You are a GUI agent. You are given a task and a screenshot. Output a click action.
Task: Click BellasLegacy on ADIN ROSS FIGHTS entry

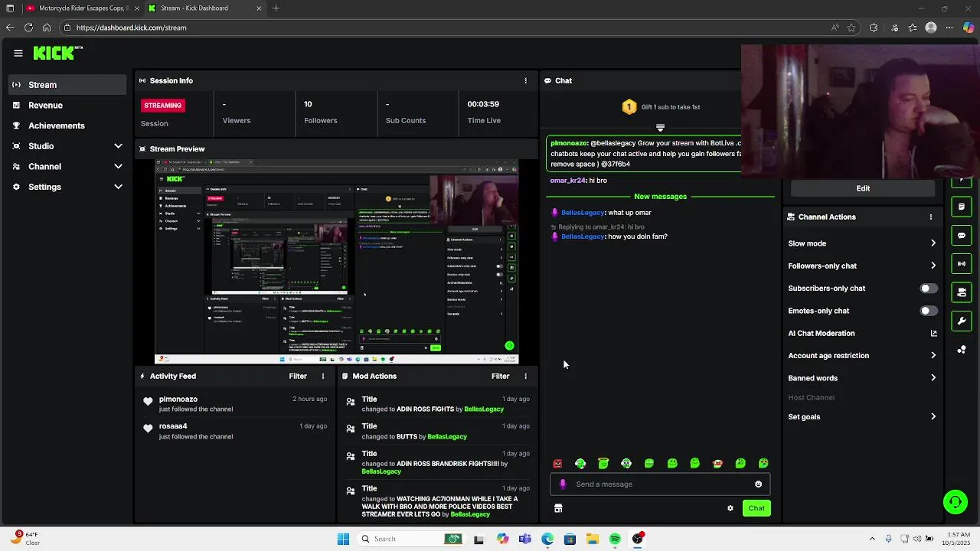(484, 409)
